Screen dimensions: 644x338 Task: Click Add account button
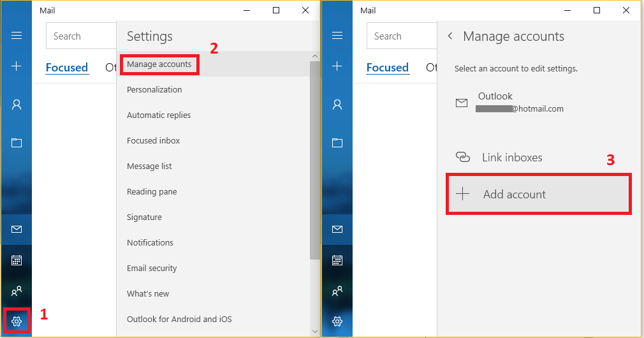[x=538, y=194]
